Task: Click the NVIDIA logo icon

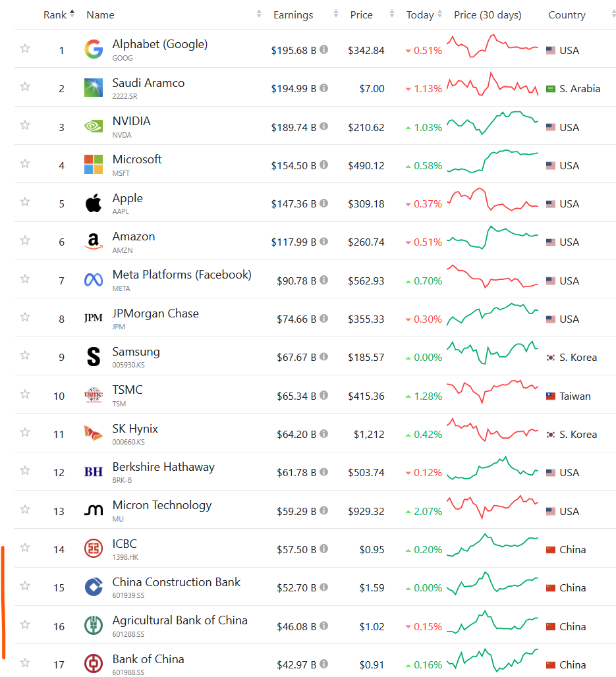Action: (x=94, y=126)
